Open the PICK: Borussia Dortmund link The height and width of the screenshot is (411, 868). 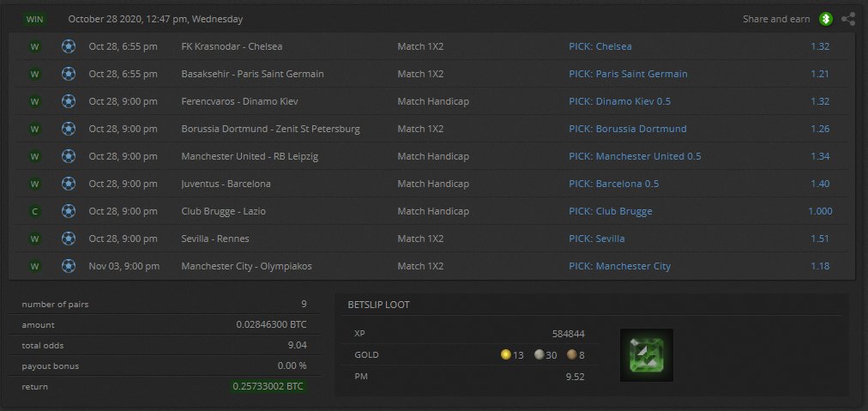pos(628,129)
